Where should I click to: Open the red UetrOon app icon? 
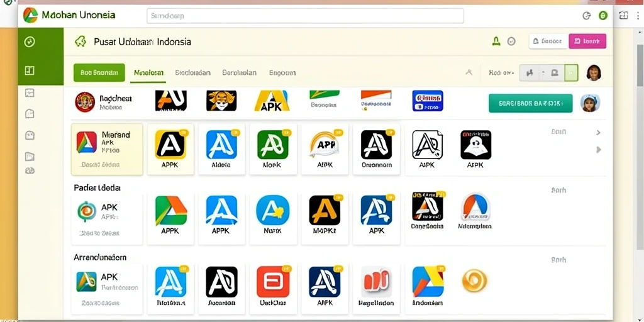[273, 282]
